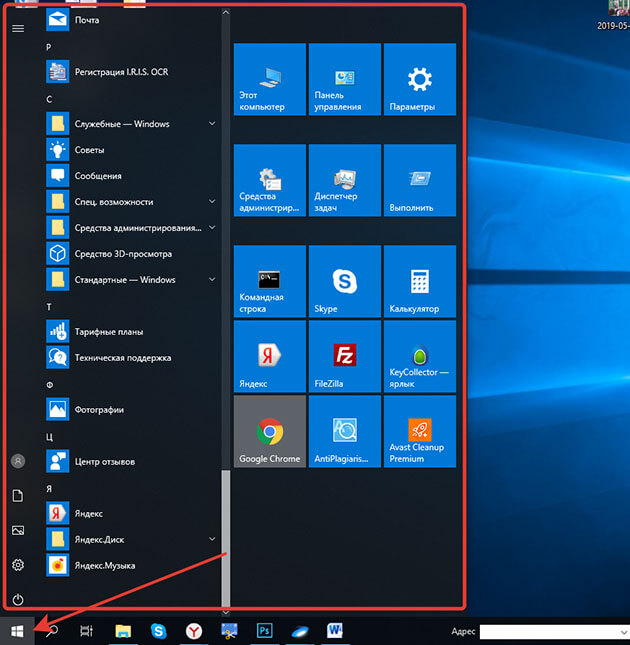Launch Средство 3D-просмотра
Screen dimensions: 630x645
pos(132,253)
